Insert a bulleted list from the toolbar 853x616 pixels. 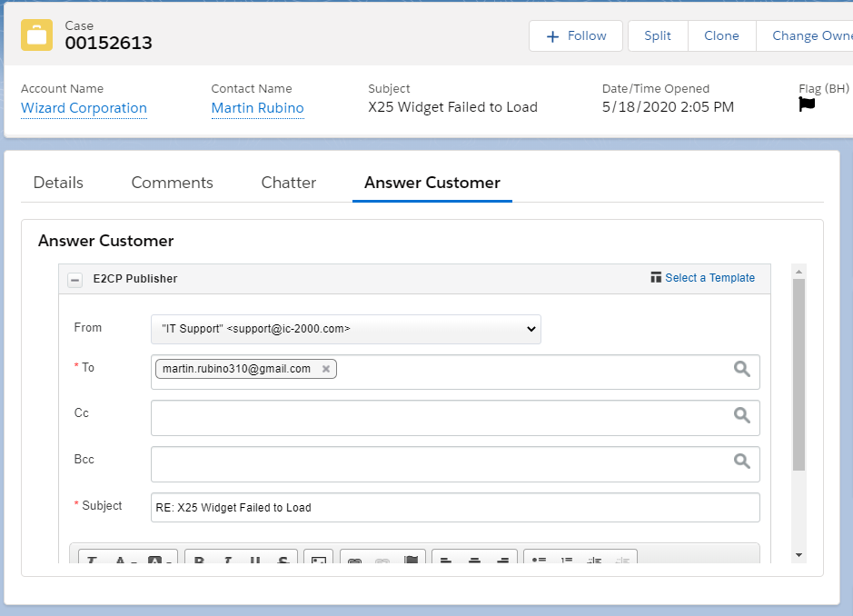[x=539, y=560]
